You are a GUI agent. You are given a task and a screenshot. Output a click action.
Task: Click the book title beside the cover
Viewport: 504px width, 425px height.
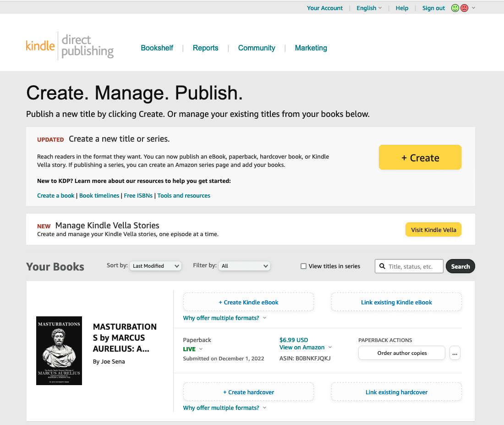tap(125, 337)
